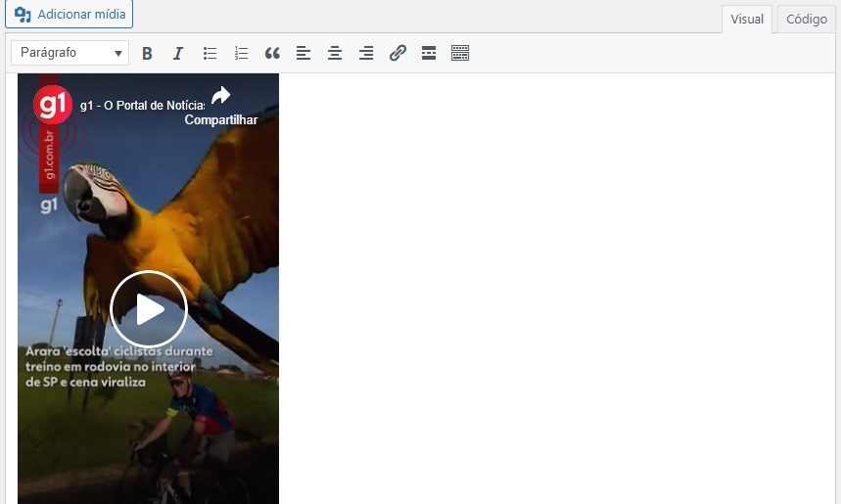841x504 pixels.
Task: Insert a bulleted list
Action: (210, 54)
